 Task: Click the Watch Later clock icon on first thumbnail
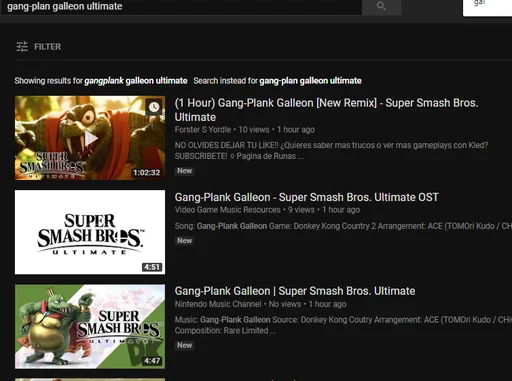point(154,107)
